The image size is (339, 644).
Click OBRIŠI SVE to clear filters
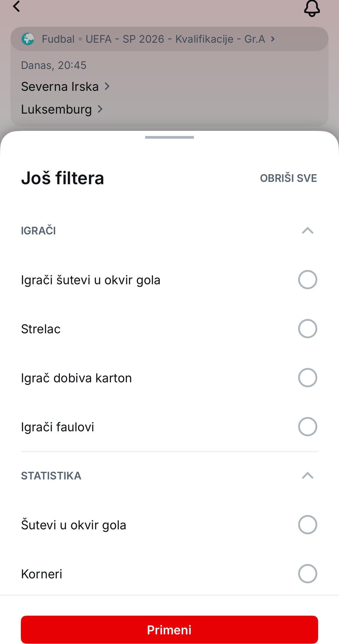pyautogui.click(x=288, y=178)
